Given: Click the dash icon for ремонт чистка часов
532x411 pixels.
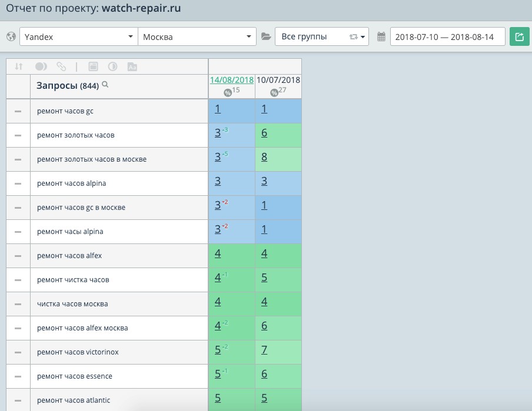Looking at the screenshot, I should pos(18,280).
